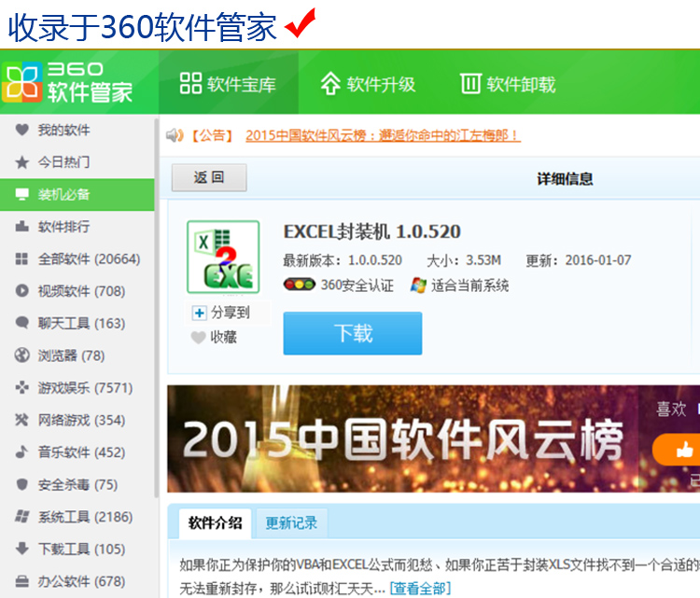Screen dimensions: 700x598
Task: Open 游戏娱乐 (7571) category
Action: (x=77, y=388)
